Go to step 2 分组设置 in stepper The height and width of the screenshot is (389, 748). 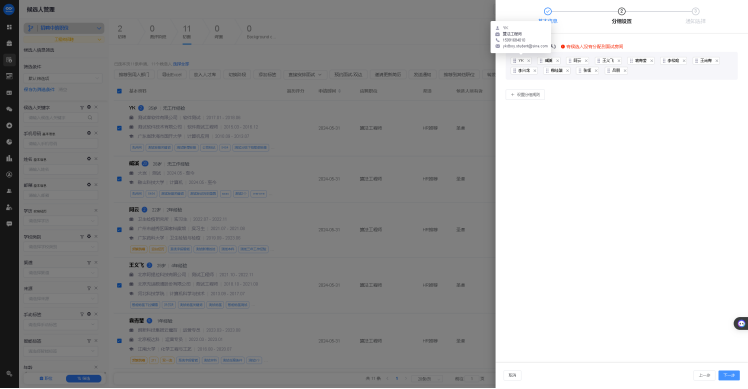[x=621, y=15]
